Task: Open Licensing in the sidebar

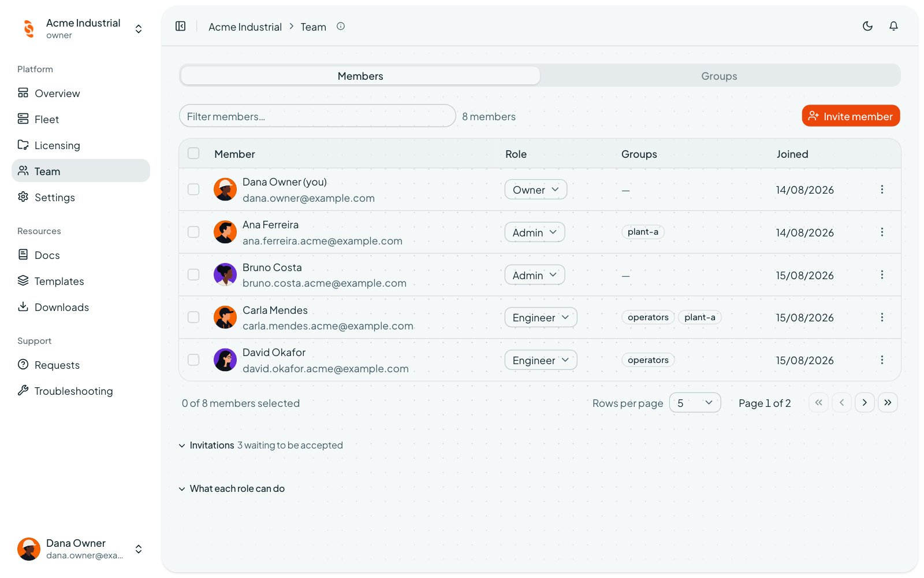Action: [81, 145]
